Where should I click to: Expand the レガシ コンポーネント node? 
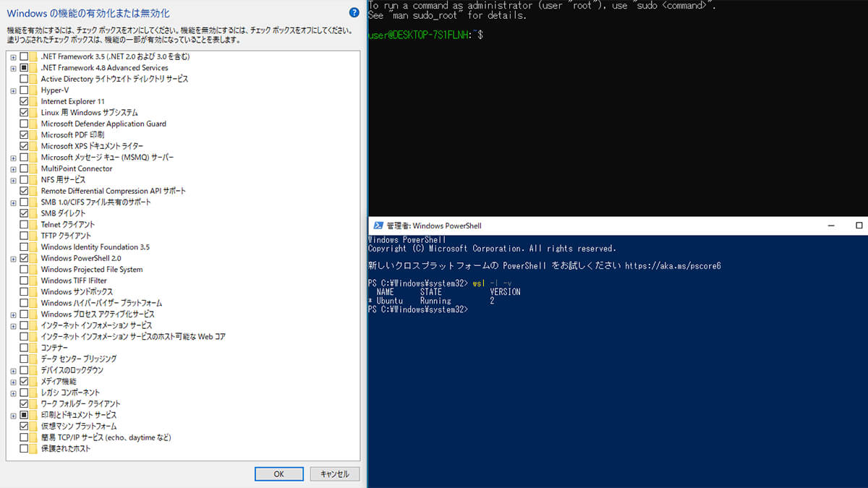click(x=13, y=393)
